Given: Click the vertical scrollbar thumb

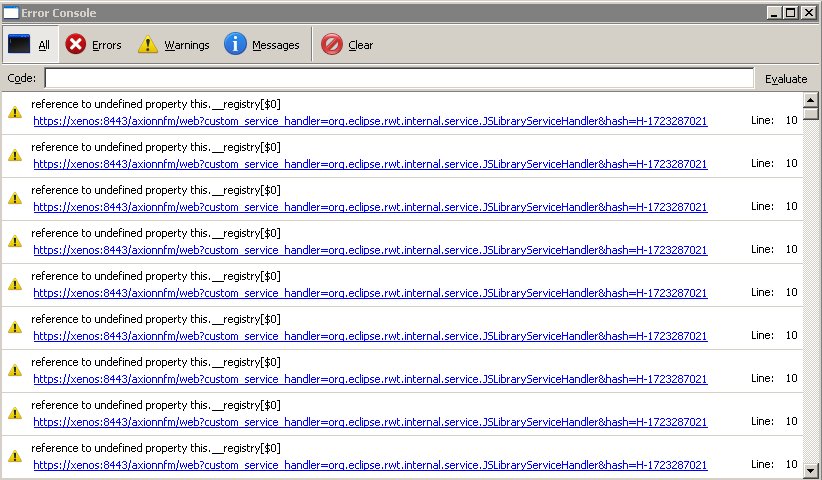Looking at the screenshot, I should coord(810,113).
